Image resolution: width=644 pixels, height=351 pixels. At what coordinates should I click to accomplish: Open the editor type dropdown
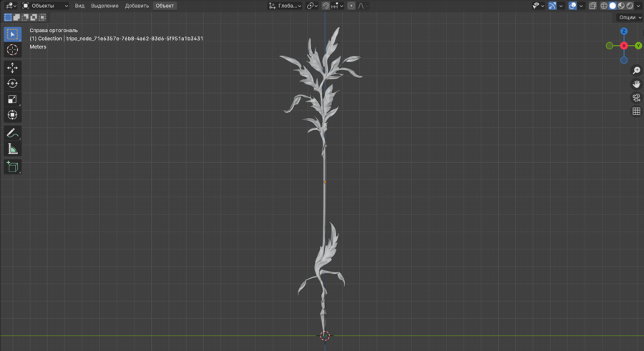[x=11, y=6]
